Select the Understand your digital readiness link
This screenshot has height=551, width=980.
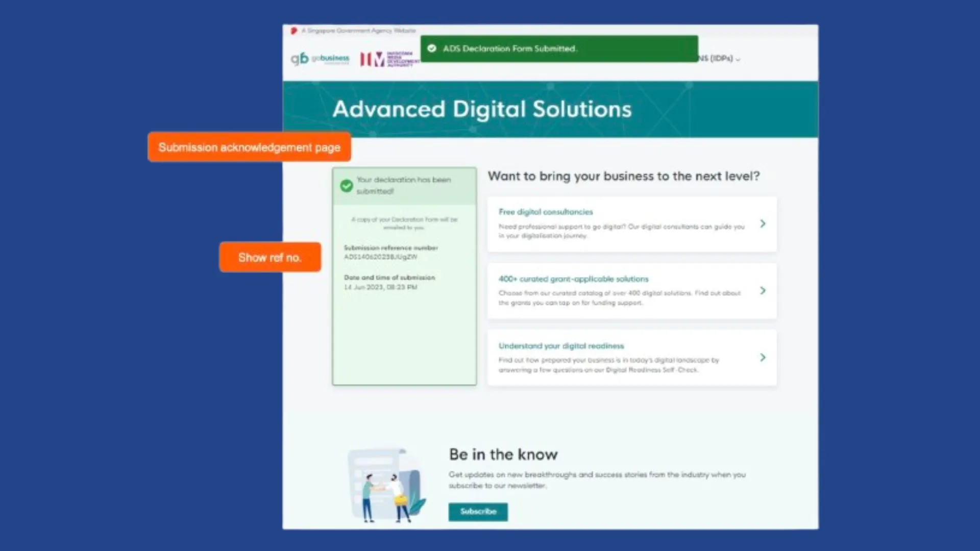(x=561, y=346)
